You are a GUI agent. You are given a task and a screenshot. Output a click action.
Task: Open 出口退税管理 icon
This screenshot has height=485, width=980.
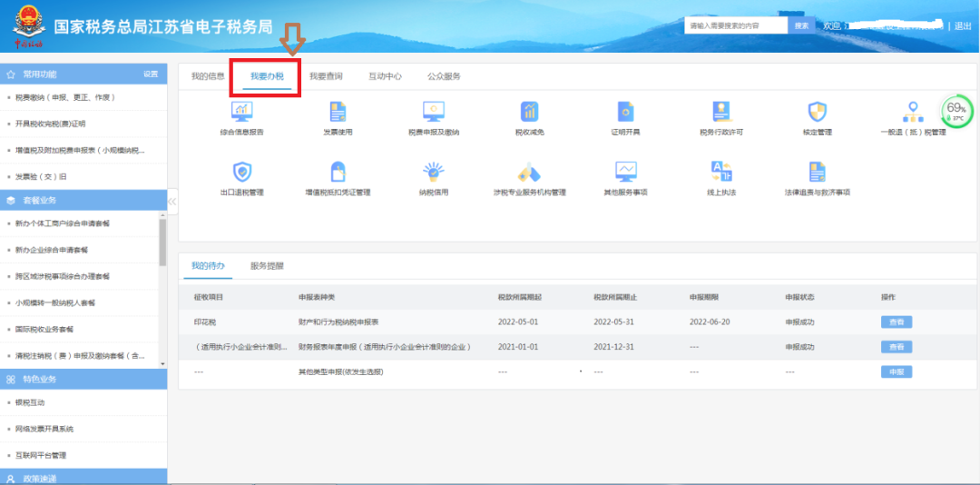click(242, 172)
